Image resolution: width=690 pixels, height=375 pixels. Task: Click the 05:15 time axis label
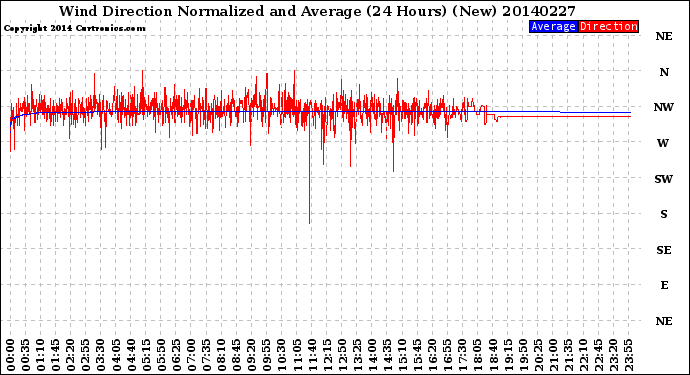click(146, 355)
